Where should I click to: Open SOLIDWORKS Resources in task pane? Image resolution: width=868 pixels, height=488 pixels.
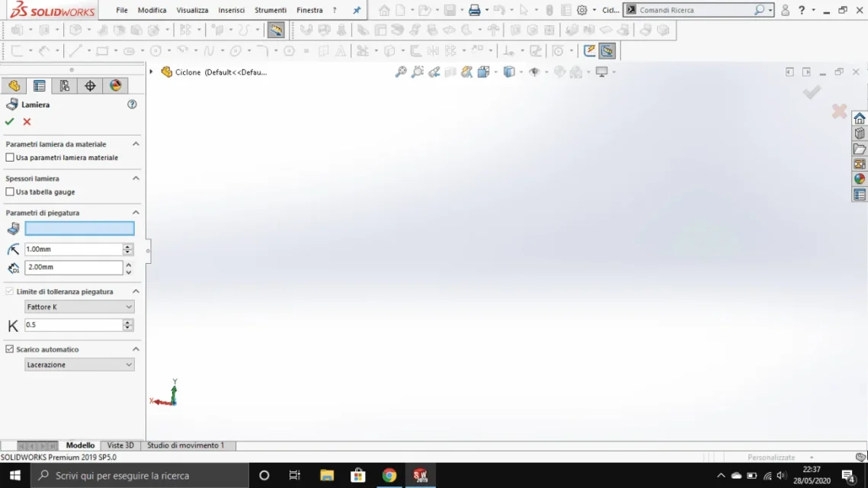859,118
